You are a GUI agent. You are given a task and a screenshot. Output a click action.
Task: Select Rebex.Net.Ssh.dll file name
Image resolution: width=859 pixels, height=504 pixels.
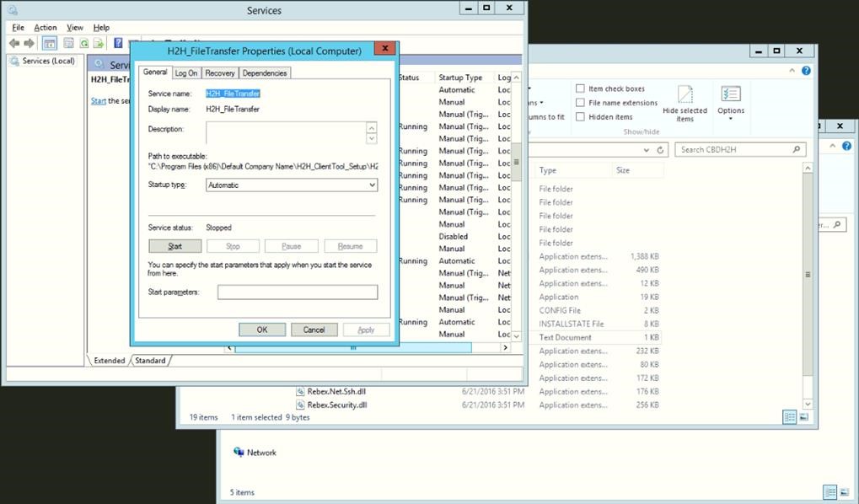[336, 392]
